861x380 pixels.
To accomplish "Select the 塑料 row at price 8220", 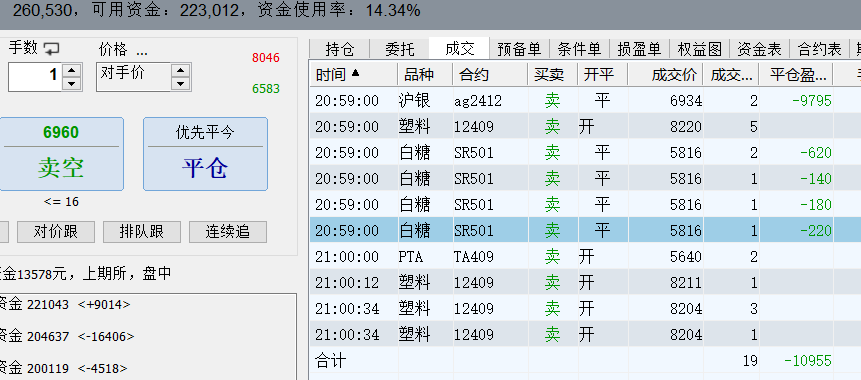I will [x=585, y=127].
